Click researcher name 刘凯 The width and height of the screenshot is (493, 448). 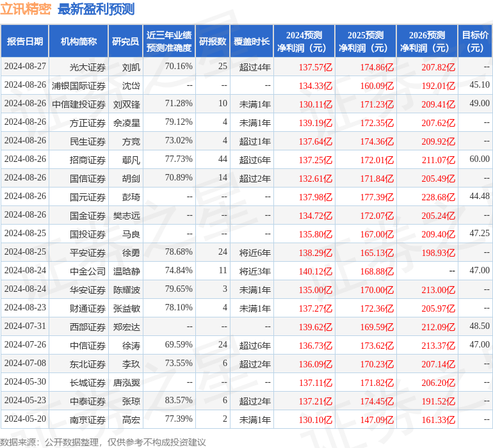click(x=131, y=67)
